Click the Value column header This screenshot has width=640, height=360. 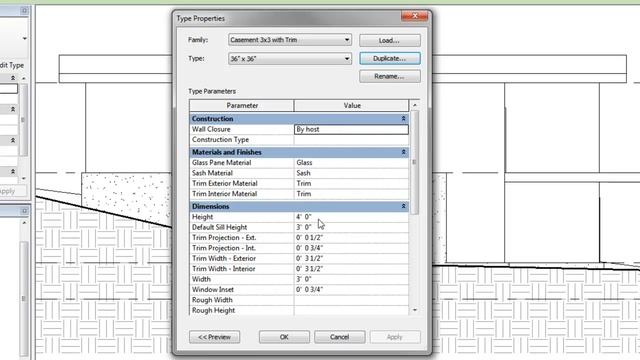pyautogui.click(x=351, y=106)
